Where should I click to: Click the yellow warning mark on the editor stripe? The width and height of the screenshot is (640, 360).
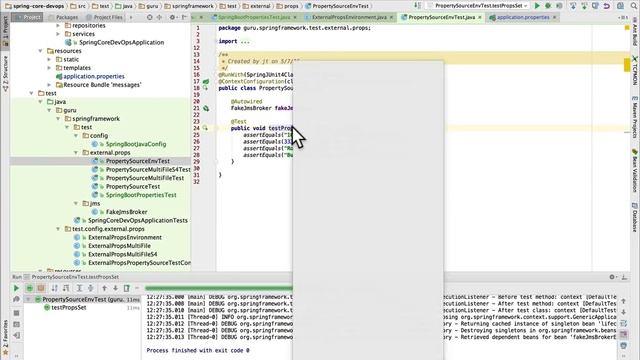(627, 64)
